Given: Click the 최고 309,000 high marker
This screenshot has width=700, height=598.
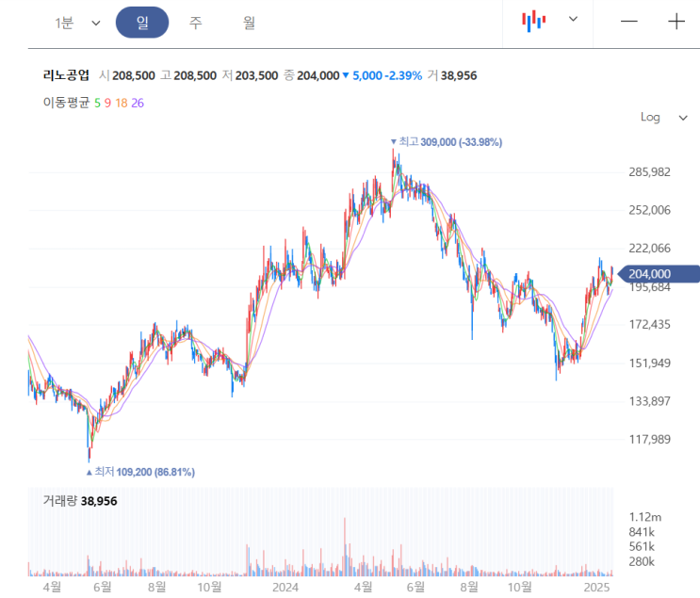Looking at the screenshot, I should click(447, 142).
